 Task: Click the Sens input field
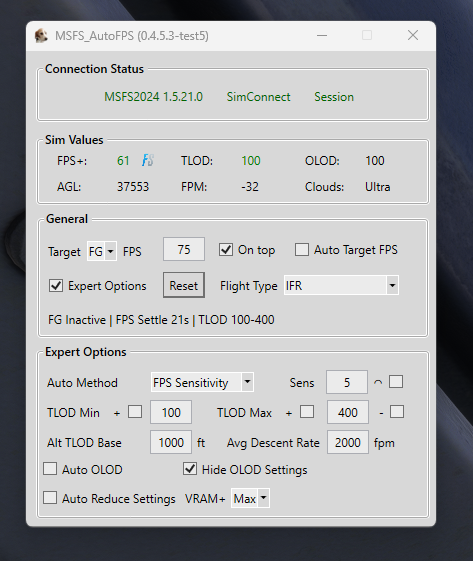point(347,382)
